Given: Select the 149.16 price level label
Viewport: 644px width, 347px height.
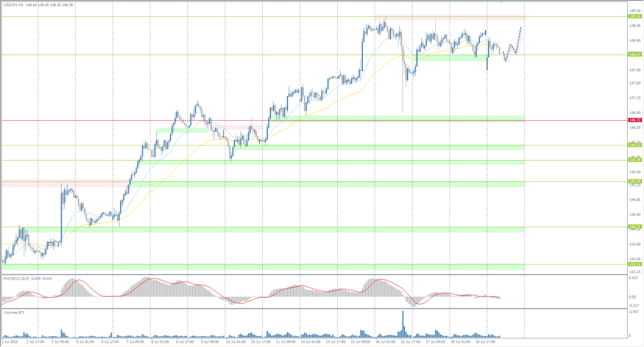Looking at the screenshot, I should point(634,17).
